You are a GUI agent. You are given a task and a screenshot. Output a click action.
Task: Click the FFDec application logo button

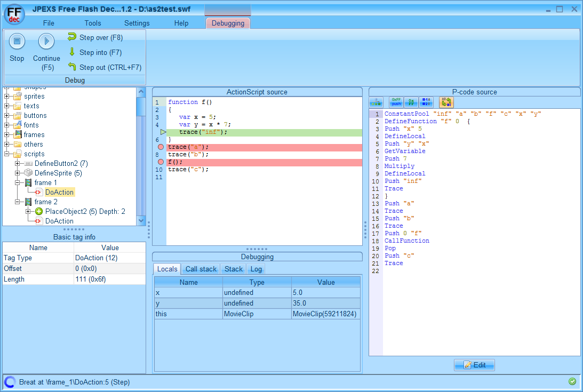[x=14, y=15]
